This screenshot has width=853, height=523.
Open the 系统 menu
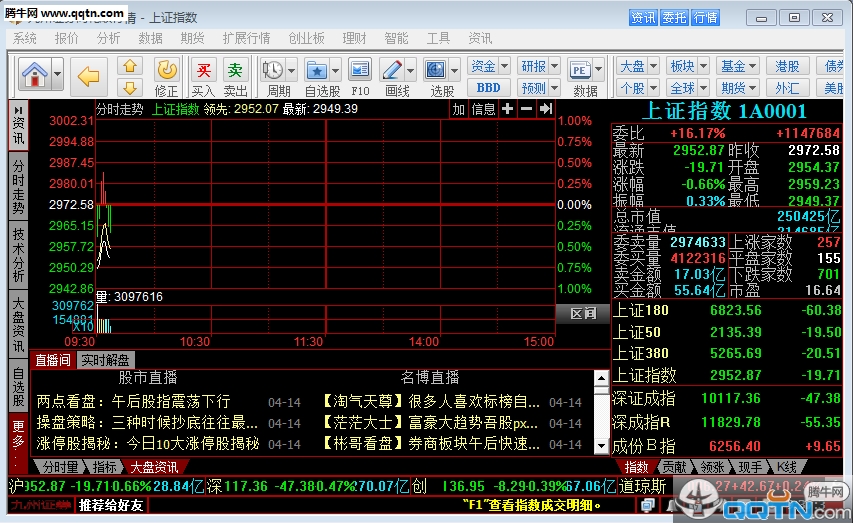click(24, 38)
